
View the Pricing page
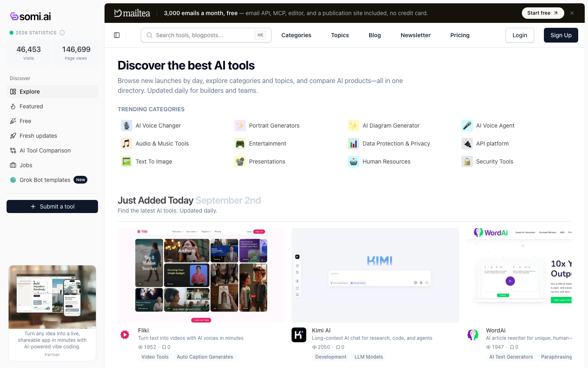pos(460,35)
